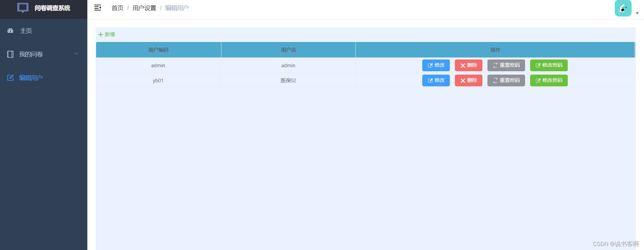Expand the 我的问卷 submenu chevron

coord(76,54)
